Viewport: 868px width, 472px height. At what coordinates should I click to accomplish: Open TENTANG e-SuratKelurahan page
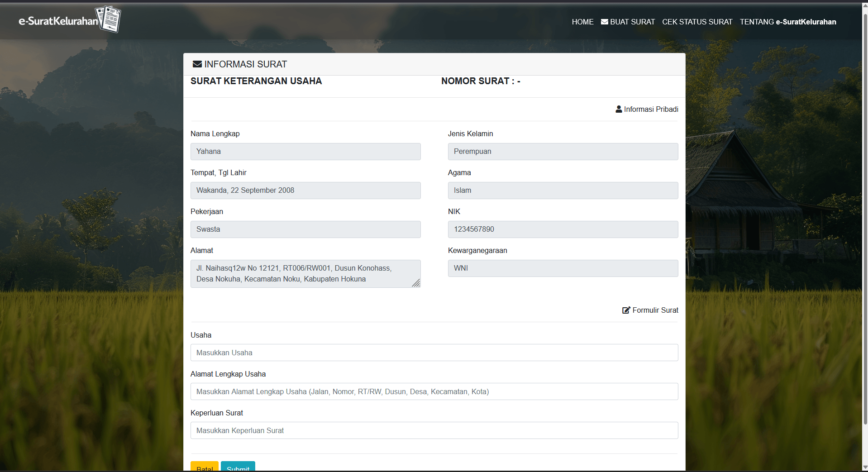788,22
